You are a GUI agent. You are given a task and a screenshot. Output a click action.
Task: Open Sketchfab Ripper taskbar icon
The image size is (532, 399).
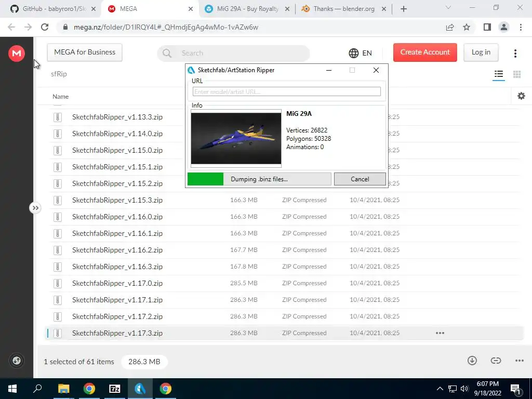point(140,389)
